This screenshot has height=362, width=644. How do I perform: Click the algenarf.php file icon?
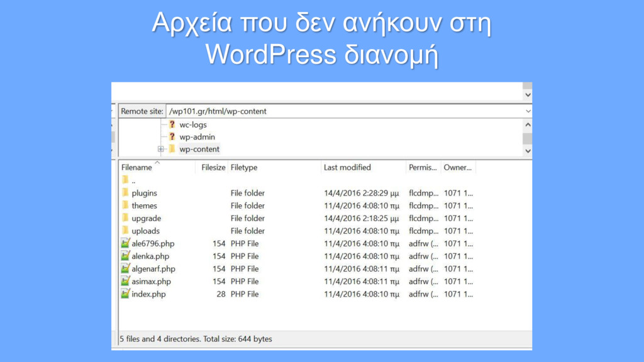[125, 268]
